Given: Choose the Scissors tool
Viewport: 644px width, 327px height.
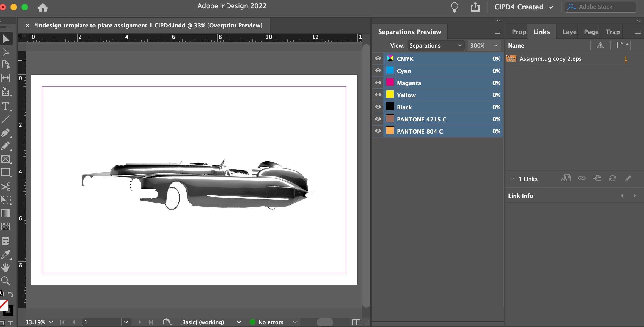Looking at the screenshot, I should (x=5, y=187).
